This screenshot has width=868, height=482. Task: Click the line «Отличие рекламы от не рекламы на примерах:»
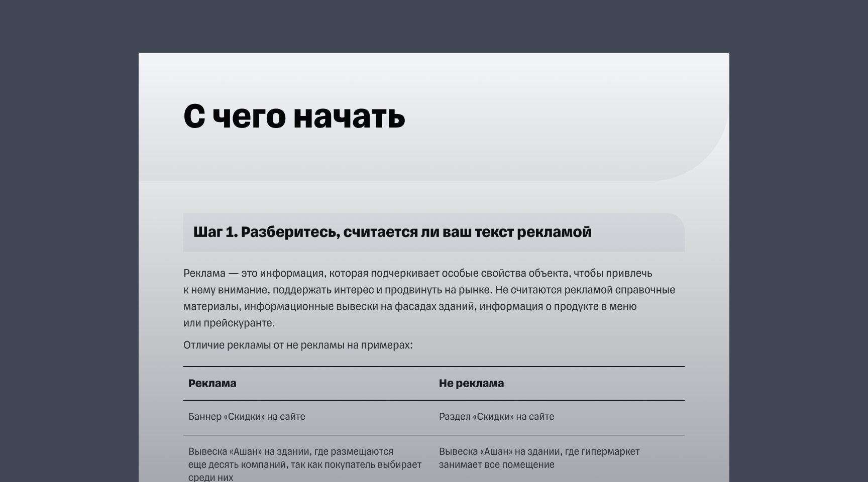[x=298, y=345]
